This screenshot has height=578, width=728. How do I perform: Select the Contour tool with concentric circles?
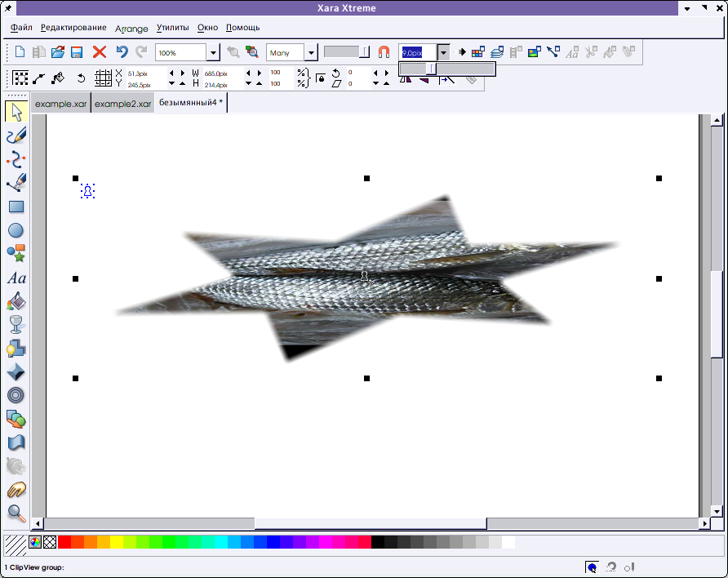coord(16,396)
